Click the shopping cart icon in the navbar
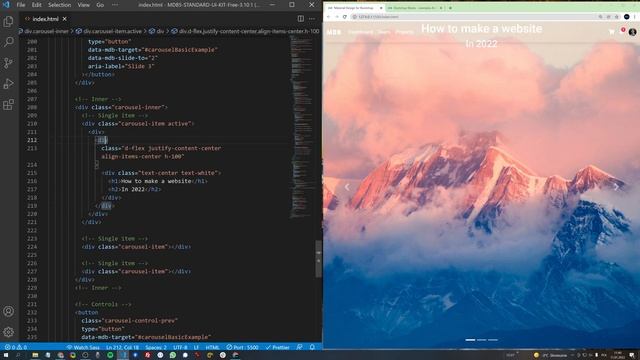 pyautogui.click(x=611, y=32)
